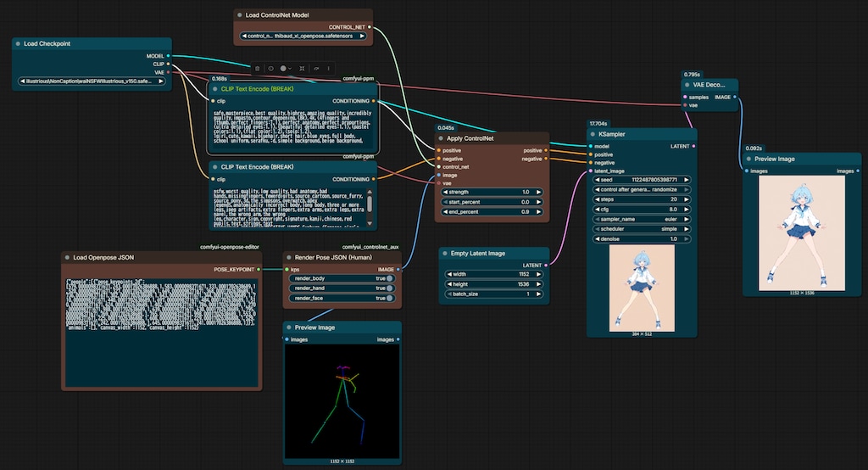The image size is (868, 470).
Task: Open the scheduler dropdown
Action: pyautogui.click(x=642, y=229)
